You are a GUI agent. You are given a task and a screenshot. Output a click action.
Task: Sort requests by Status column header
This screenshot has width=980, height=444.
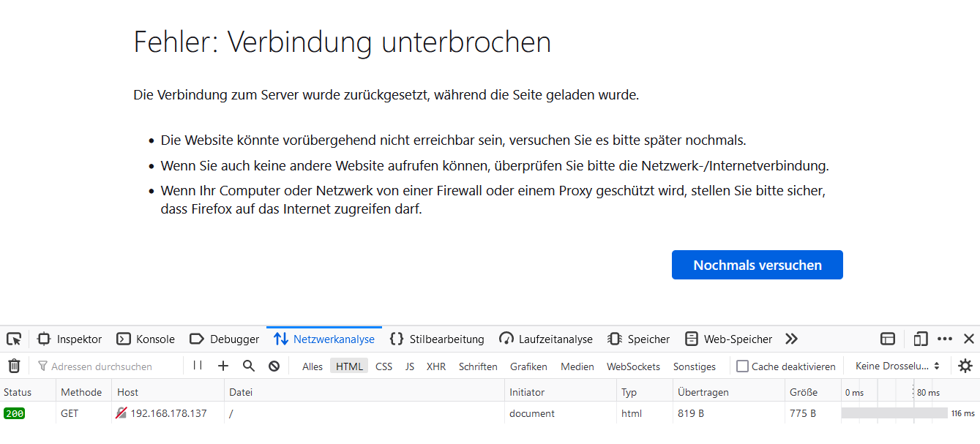coord(18,392)
